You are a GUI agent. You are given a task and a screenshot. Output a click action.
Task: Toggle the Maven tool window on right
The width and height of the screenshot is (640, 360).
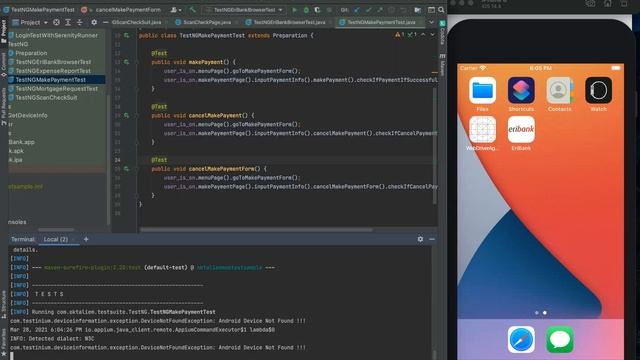[442, 64]
